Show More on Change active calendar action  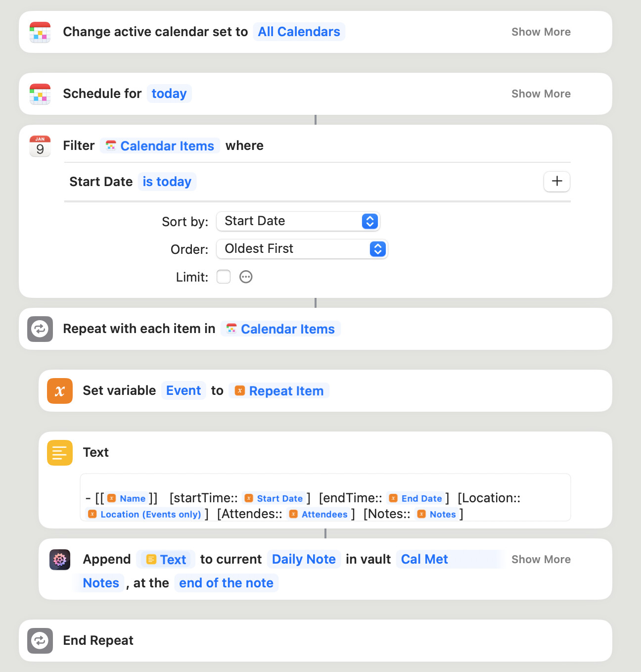(541, 32)
